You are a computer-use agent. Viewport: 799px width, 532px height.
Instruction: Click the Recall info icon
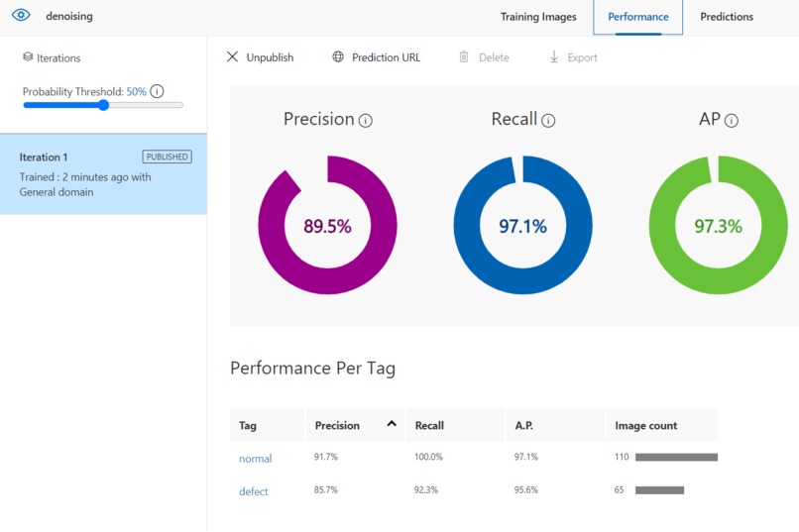[548, 121]
